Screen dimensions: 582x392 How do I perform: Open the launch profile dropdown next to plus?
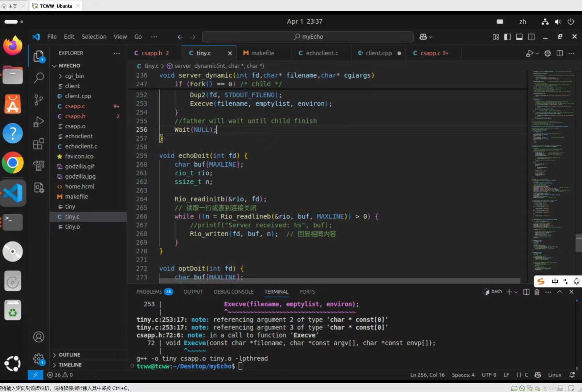[x=516, y=292]
